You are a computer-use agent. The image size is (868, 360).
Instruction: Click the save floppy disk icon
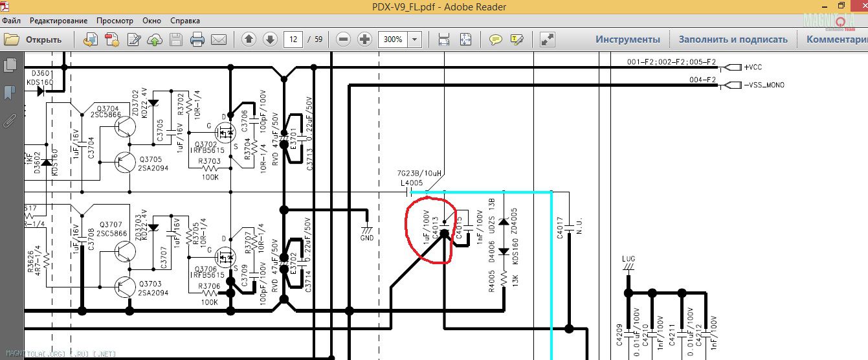[176, 39]
